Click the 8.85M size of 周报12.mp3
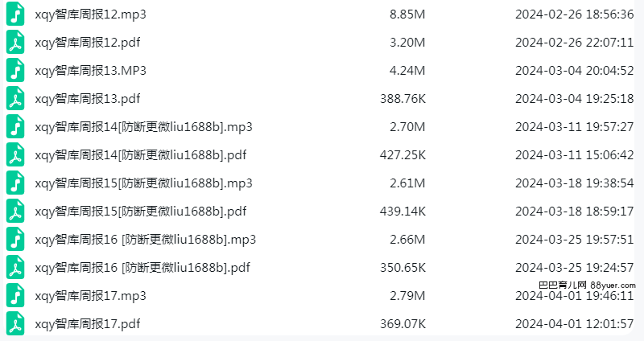Screen dimensions: 644x341 [407, 14]
